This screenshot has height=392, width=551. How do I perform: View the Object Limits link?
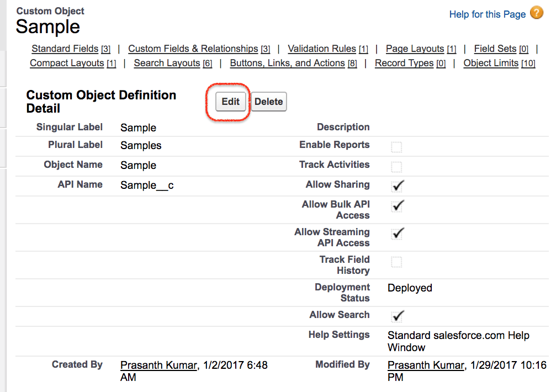491,63
